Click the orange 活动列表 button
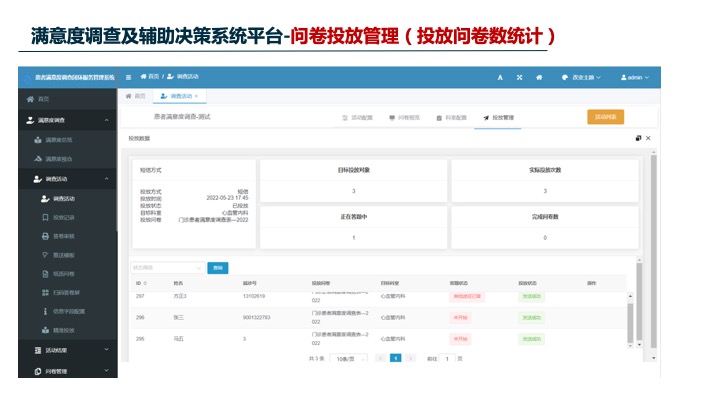 605,117
